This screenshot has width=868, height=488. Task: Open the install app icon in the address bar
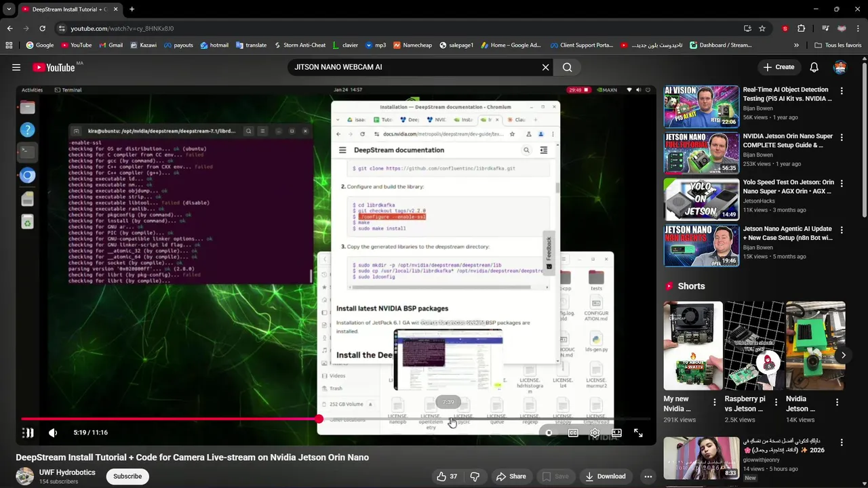(x=747, y=28)
